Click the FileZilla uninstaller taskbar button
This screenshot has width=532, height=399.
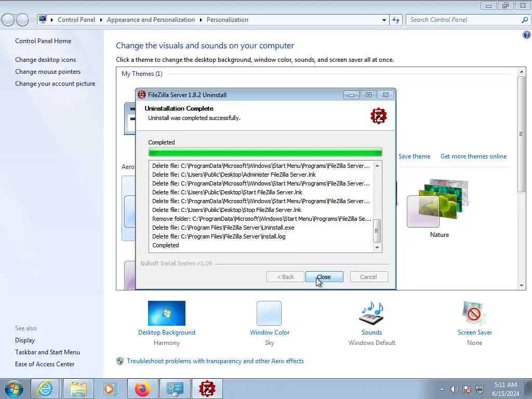point(207,389)
